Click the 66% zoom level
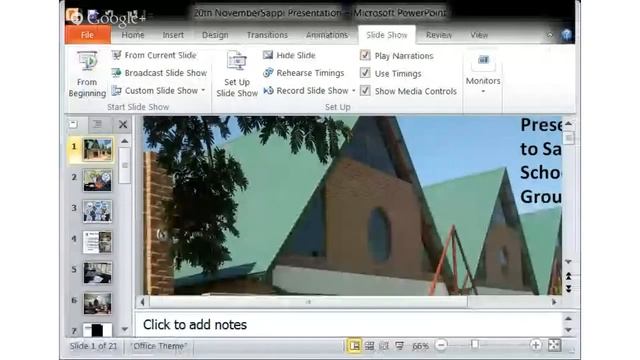 tap(420, 346)
